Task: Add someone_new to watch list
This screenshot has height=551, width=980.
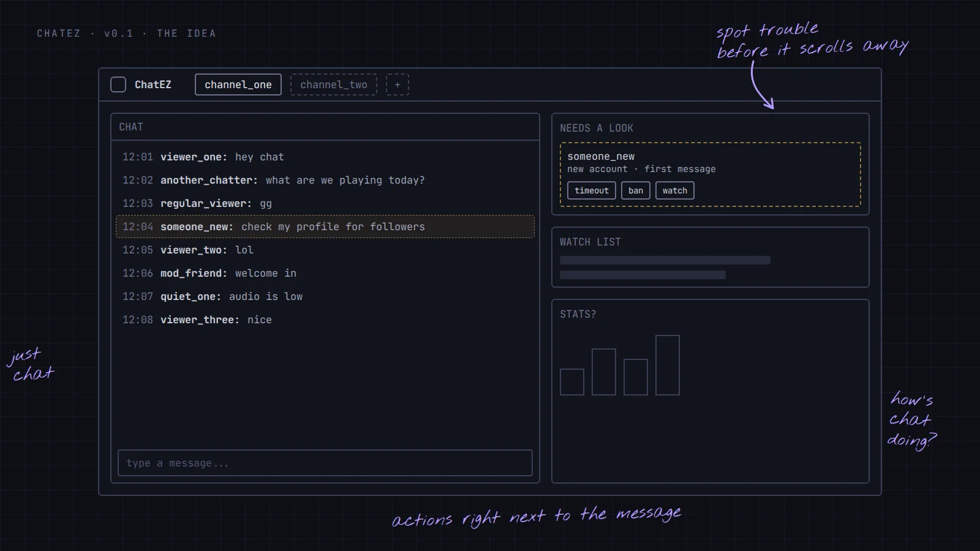Action: point(675,190)
